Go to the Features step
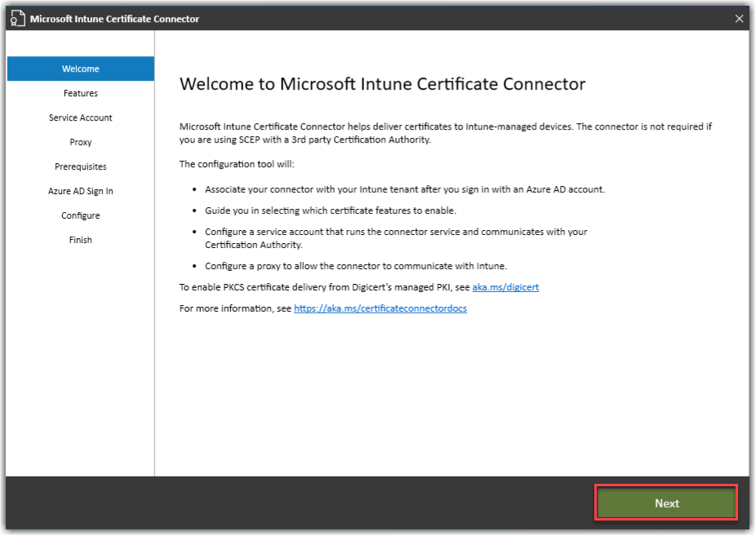This screenshot has width=756, height=536. (81, 94)
